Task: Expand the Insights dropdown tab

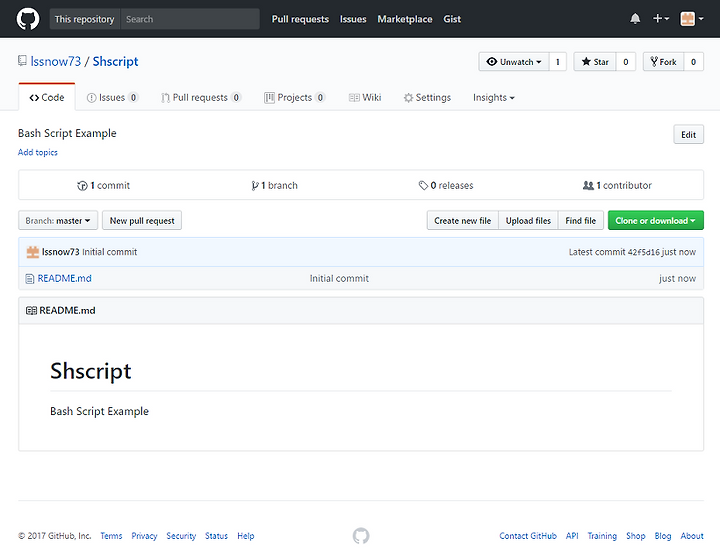Action: [x=494, y=97]
